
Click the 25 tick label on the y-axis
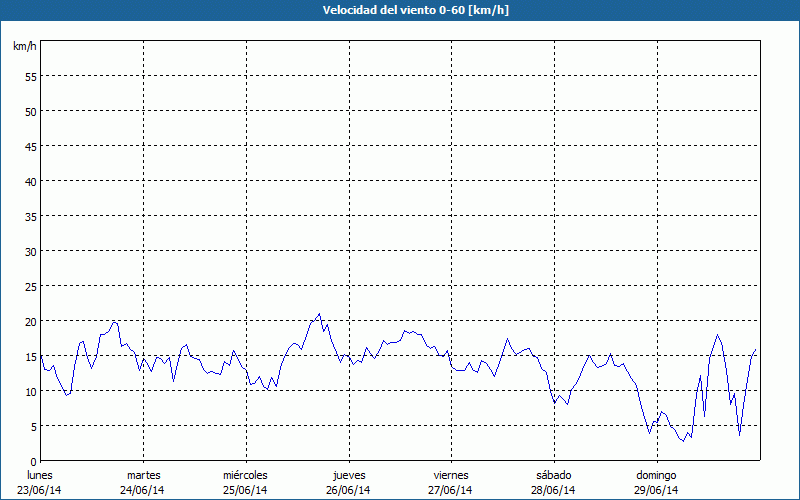(x=30, y=286)
